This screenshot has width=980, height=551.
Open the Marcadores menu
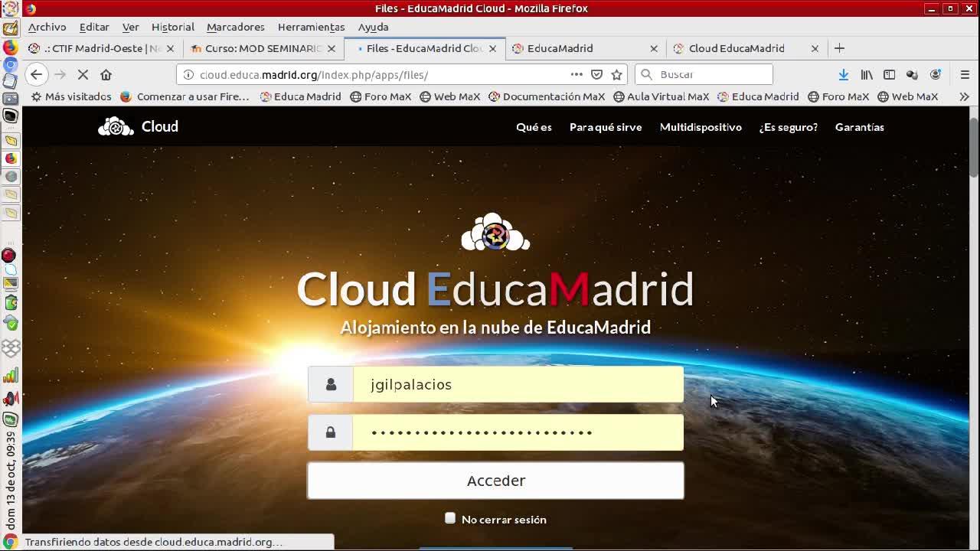click(x=236, y=27)
